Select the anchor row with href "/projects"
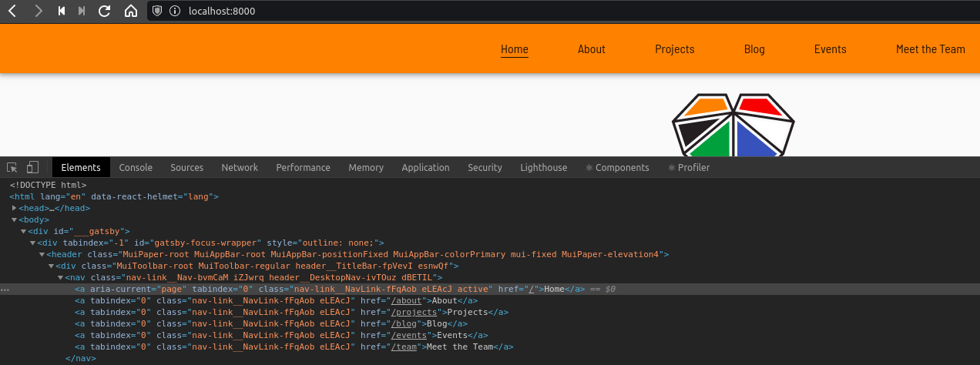Viewport: 980px width, 365px height. click(291, 312)
